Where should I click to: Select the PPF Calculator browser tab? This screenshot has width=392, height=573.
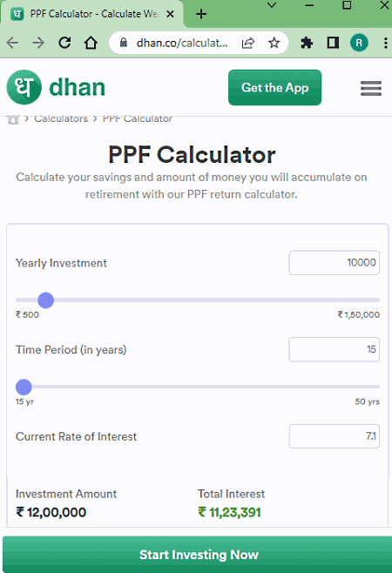point(92,14)
